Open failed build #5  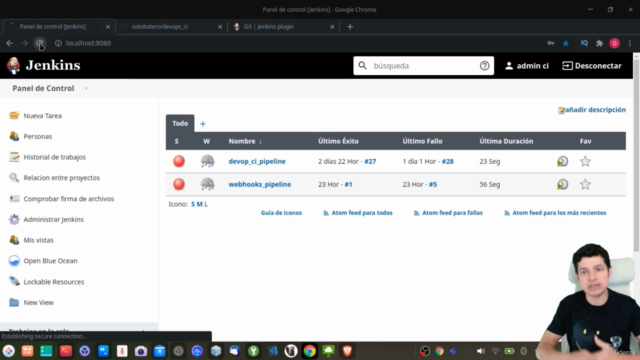point(433,184)
